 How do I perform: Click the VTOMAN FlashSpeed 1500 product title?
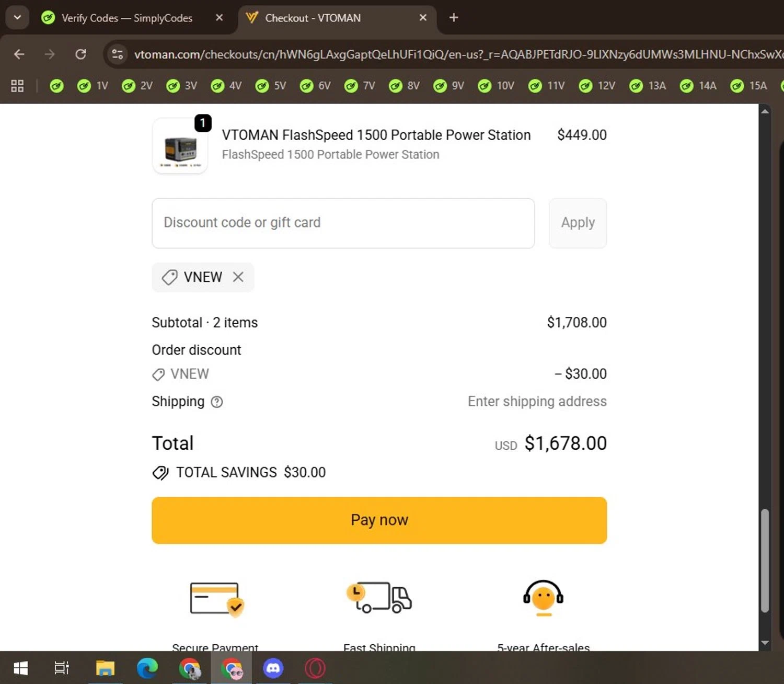[x=376, y=135]
